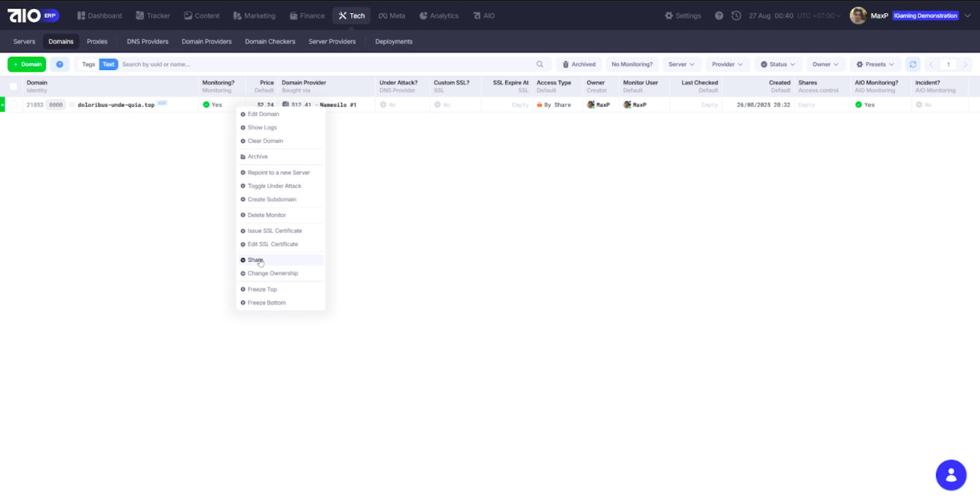Select Edit SSL Certificate menu entry
Viewport: 980px width, 498px height.
click(281, 244)
